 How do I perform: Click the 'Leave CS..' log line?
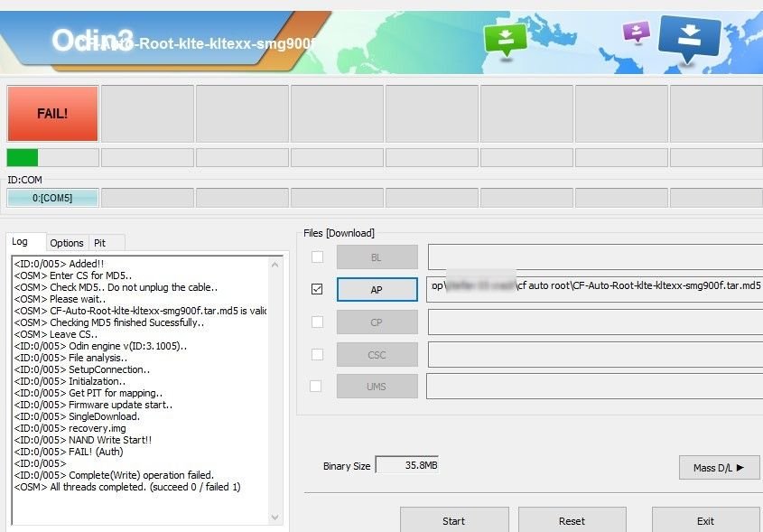[x=56, y=334]
